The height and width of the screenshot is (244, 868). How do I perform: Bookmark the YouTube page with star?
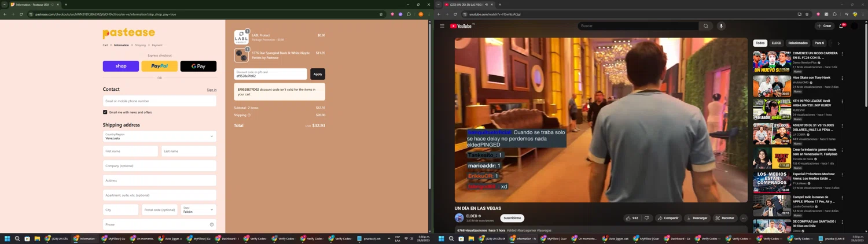[807, 14]
